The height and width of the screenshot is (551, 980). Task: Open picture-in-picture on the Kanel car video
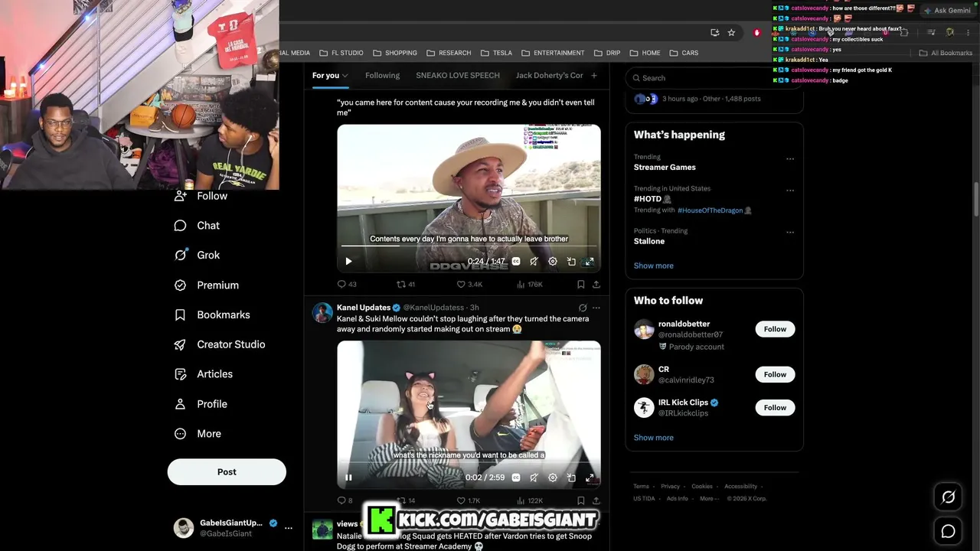(571, 478)
